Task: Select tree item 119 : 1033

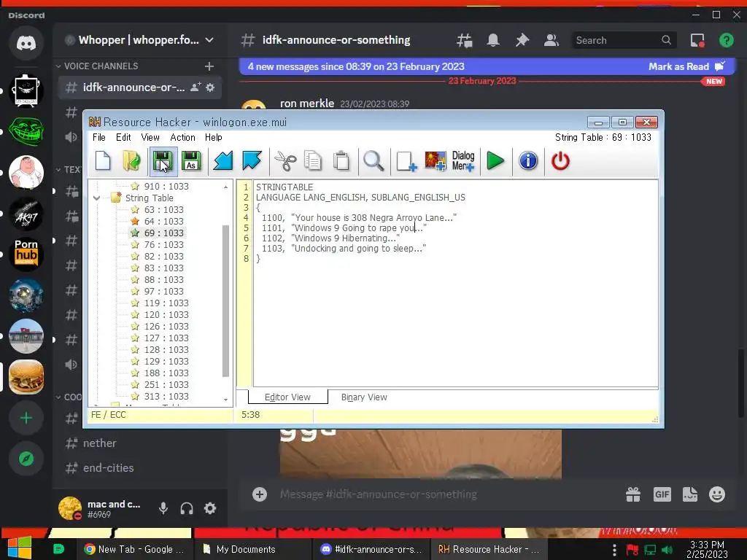Action: pos(166,303)
